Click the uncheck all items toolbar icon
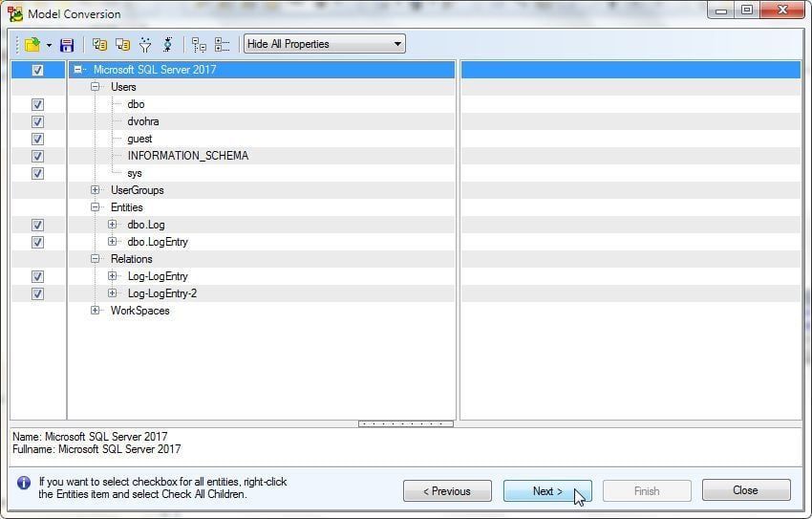The image size is (812, 519). (122, 45)
